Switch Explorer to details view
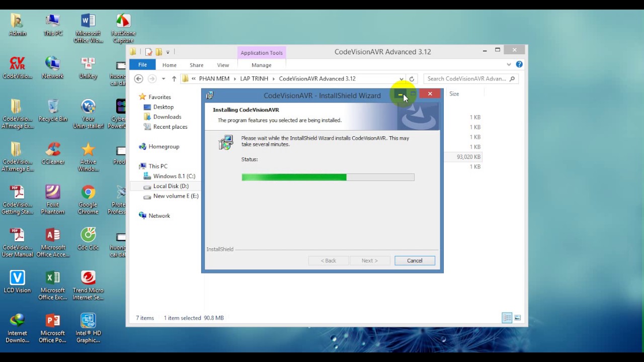This screenshot has width=644, height=362. 507,318
